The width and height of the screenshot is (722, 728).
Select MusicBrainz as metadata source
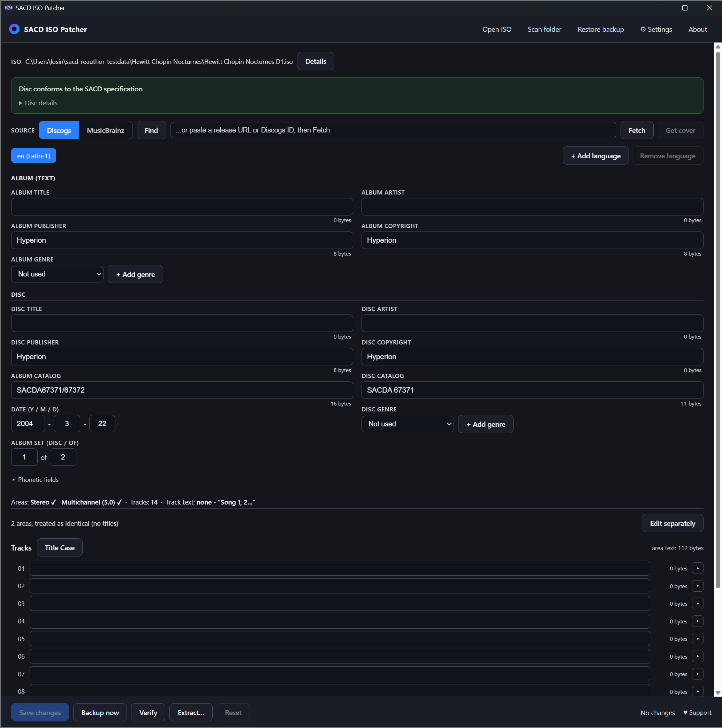click(106, 130)
